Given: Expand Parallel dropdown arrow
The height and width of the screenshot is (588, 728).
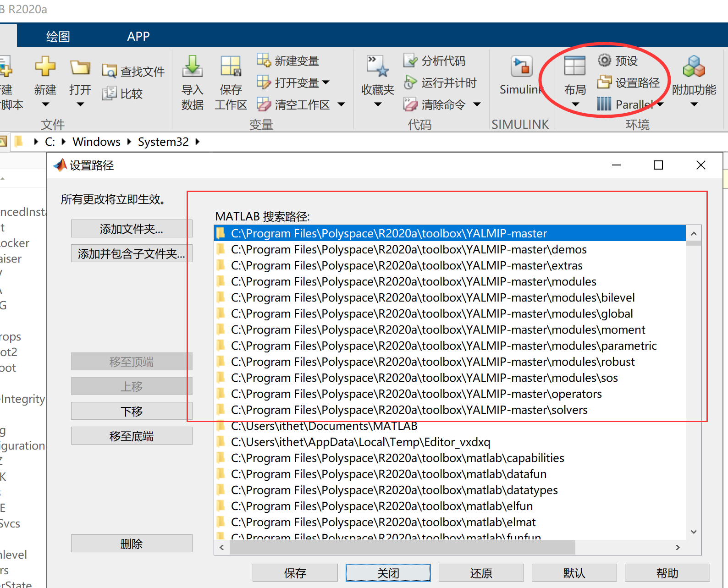Looking at the screenshot, I should pyautogui.click(x=660, y=104).
